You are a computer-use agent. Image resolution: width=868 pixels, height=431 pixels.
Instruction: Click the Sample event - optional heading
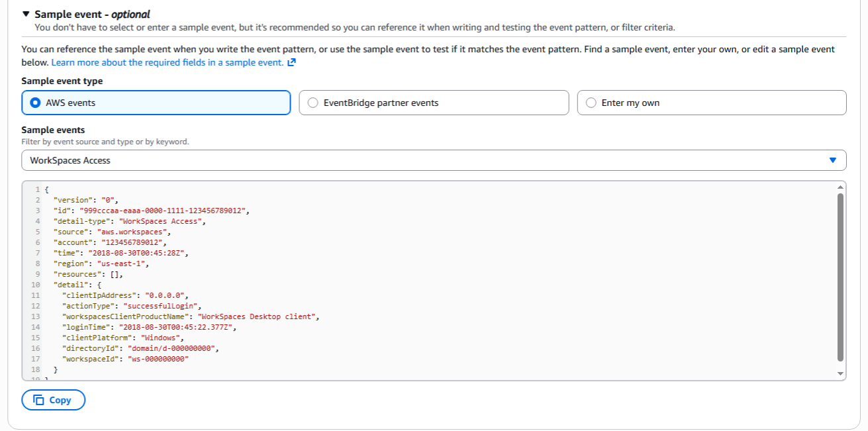(x=92, y=14)
